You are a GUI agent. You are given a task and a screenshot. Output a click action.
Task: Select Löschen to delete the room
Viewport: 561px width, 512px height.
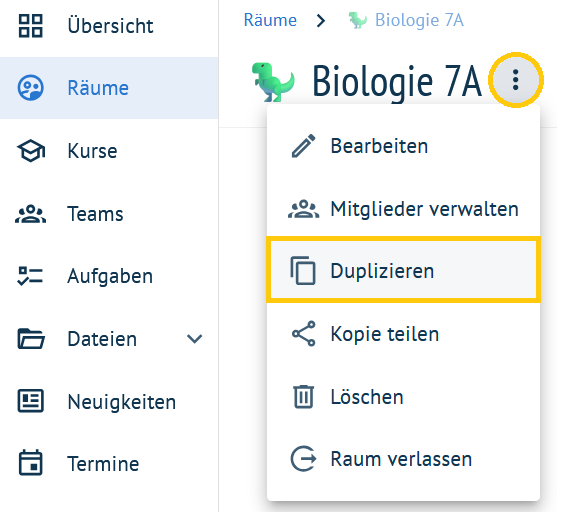click(x=403, y=397)
